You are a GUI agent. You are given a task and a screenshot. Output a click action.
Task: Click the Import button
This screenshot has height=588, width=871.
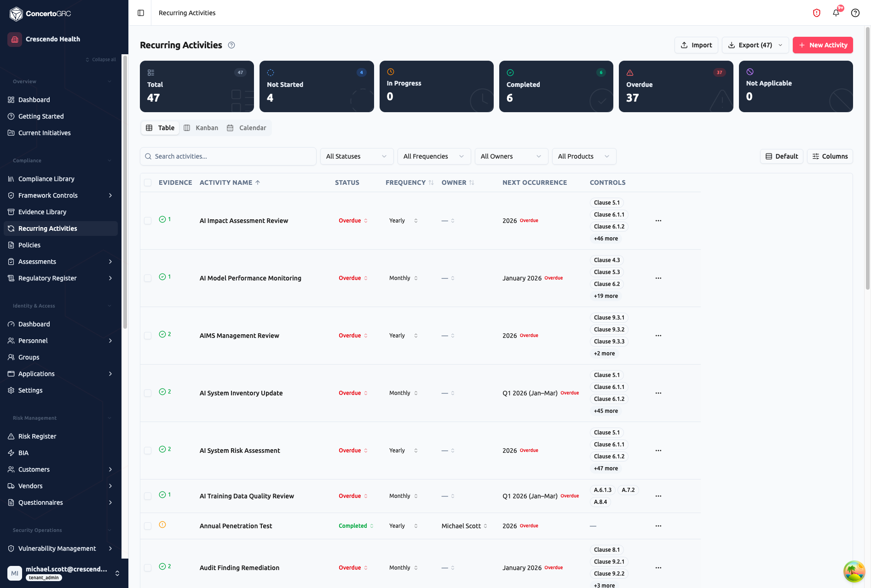(696, 45)
